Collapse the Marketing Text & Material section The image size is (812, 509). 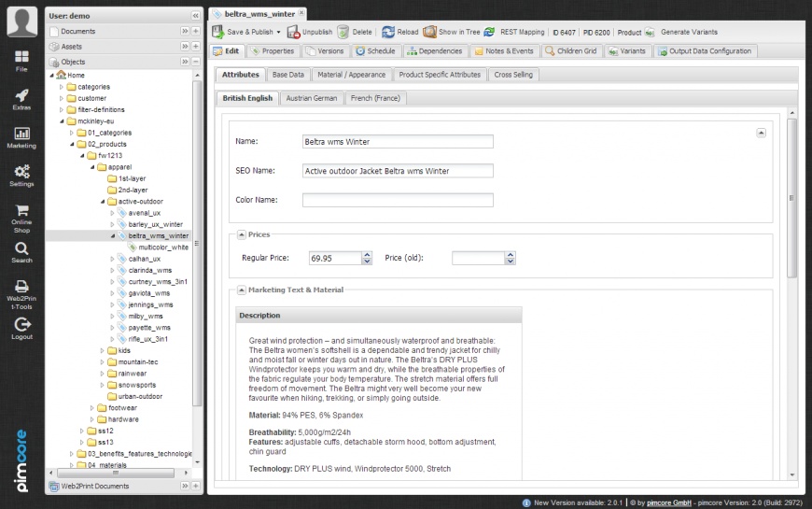(x=241, y=290)
